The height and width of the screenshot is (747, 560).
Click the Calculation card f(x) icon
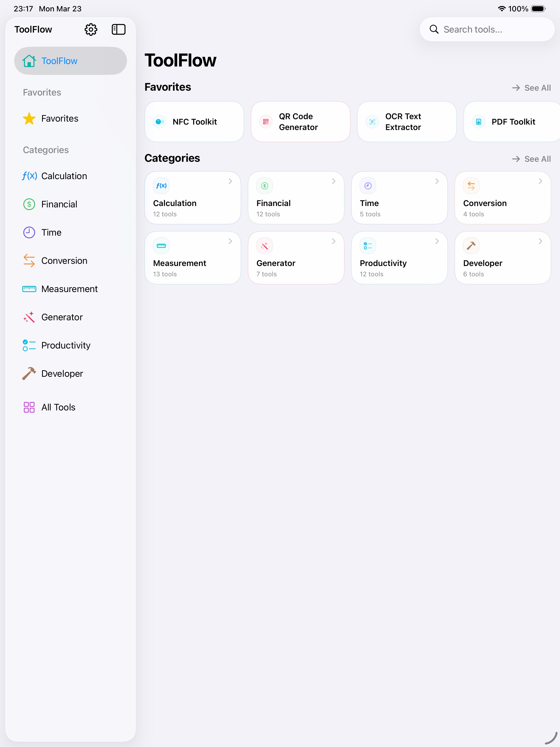tap(161, 186)
